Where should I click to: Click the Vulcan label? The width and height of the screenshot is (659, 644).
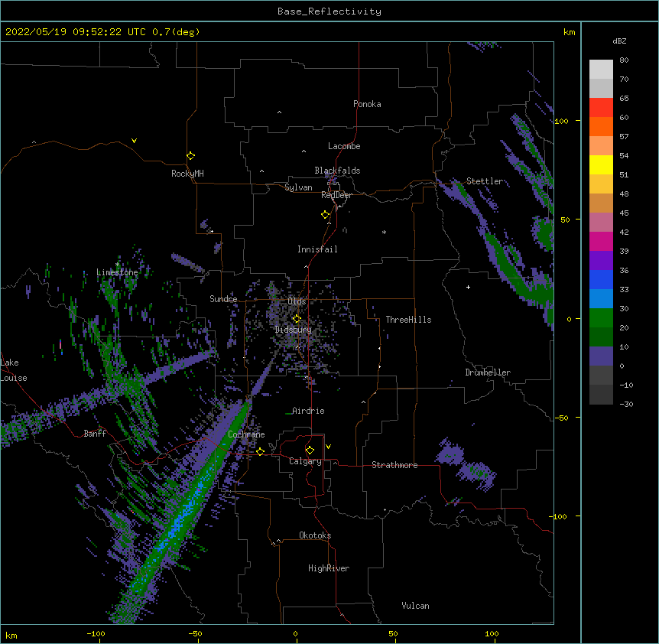tap(415, 606)
